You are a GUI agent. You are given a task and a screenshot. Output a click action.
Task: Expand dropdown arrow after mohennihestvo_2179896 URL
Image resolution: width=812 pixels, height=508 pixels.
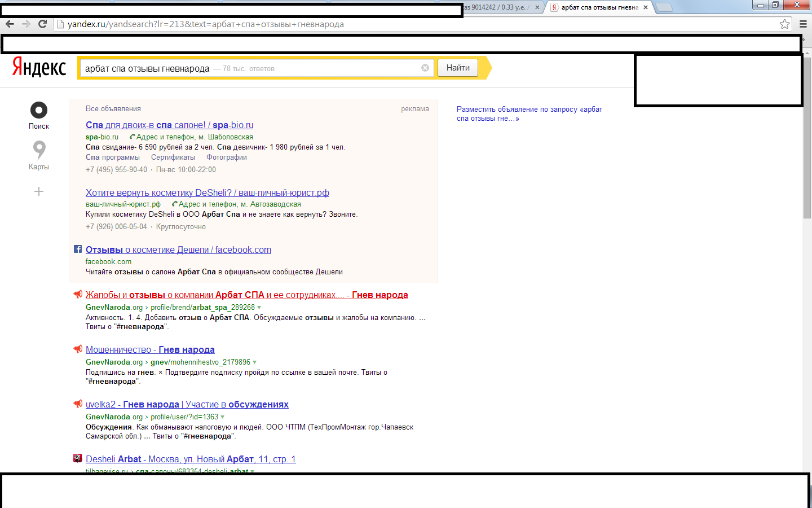[255, 362]
